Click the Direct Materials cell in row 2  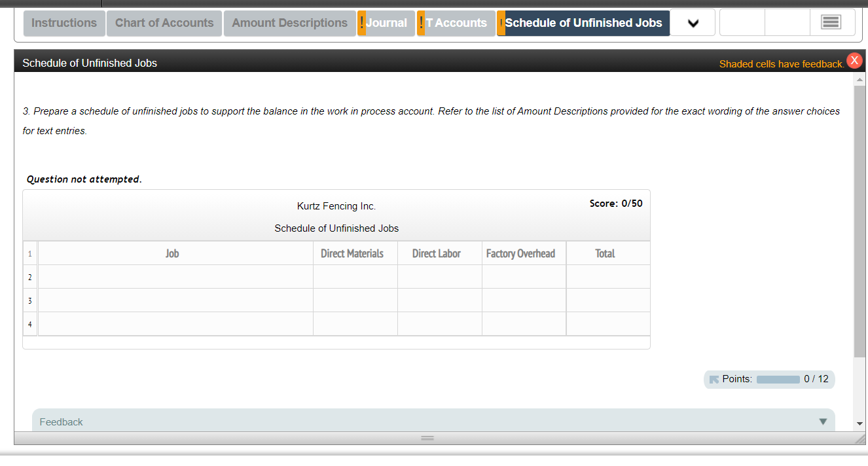click(x=355, y=277)
